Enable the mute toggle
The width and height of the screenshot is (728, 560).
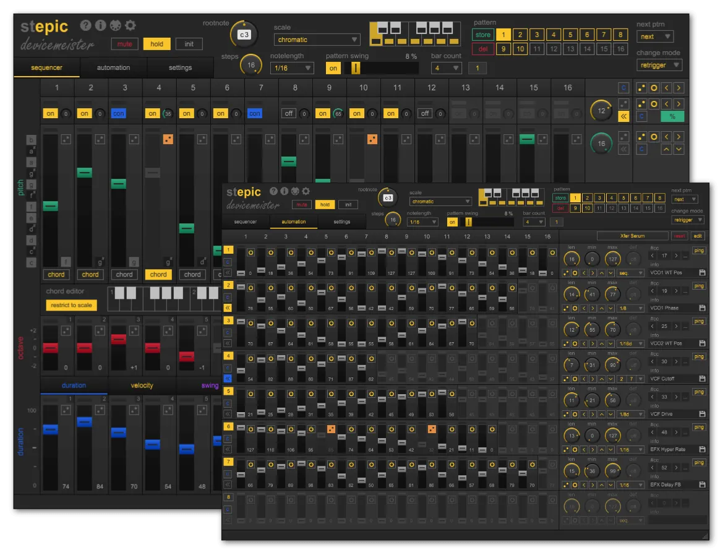click(302, 204)
